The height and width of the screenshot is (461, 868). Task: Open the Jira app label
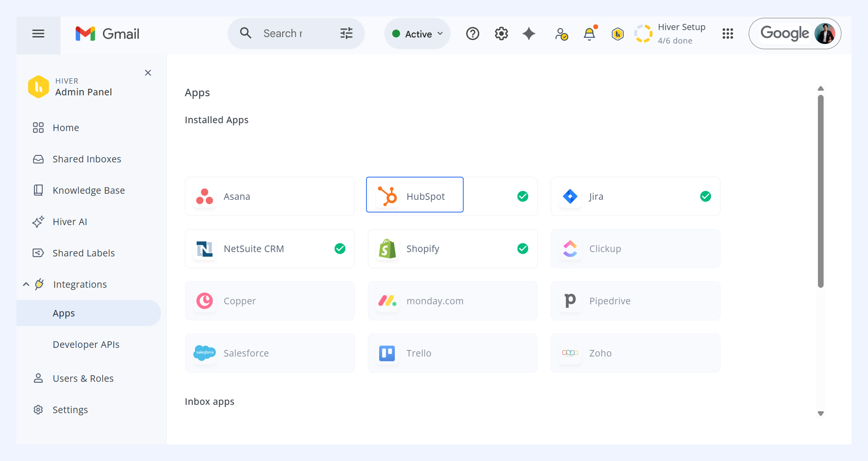596,196
